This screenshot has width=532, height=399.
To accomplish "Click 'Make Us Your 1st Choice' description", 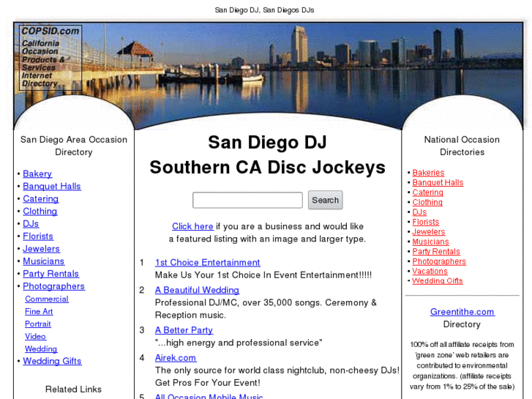I will [263, 275].
